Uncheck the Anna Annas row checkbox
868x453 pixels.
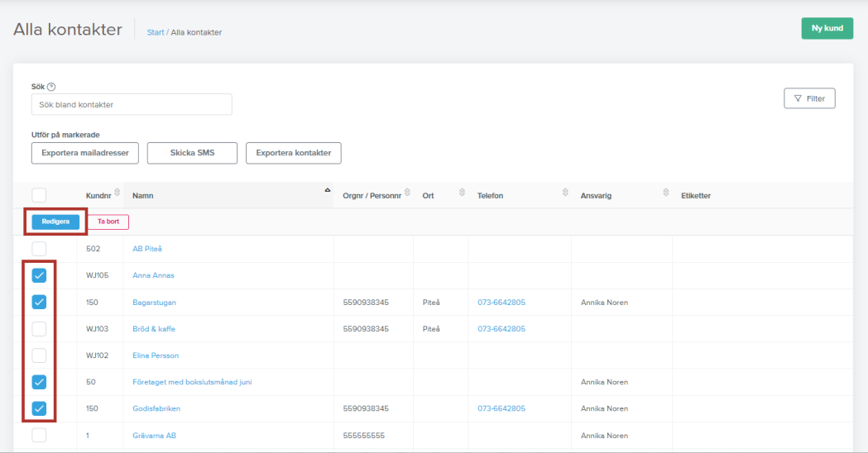pyautogui.click(x=39, y=275)
